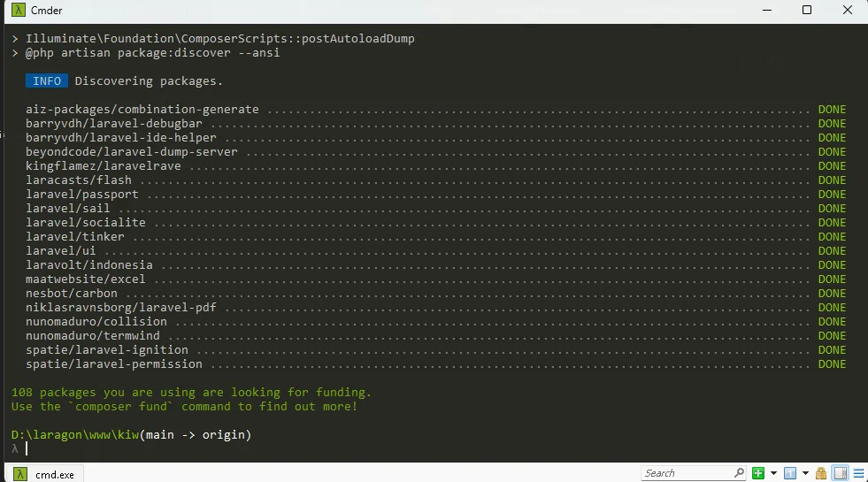Toggle the alternative mode panel icon
The height and width of the screenshot is (482, 868).
pos(841,473)
